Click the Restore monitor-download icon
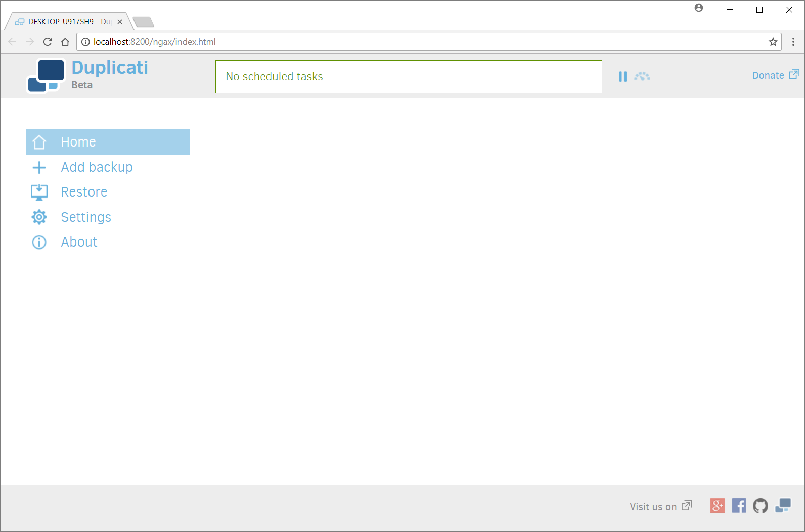Viewport: 805px width, 532px height. coord(39,192)
